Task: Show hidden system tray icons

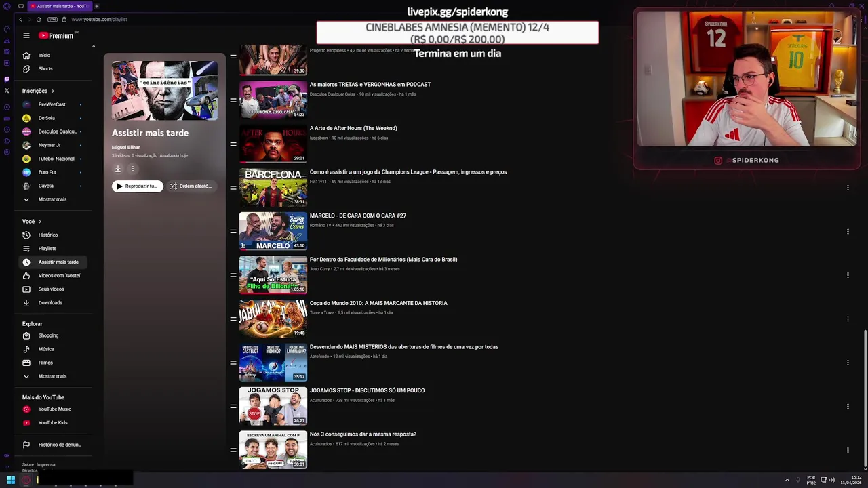Action: tap(787, 480)
